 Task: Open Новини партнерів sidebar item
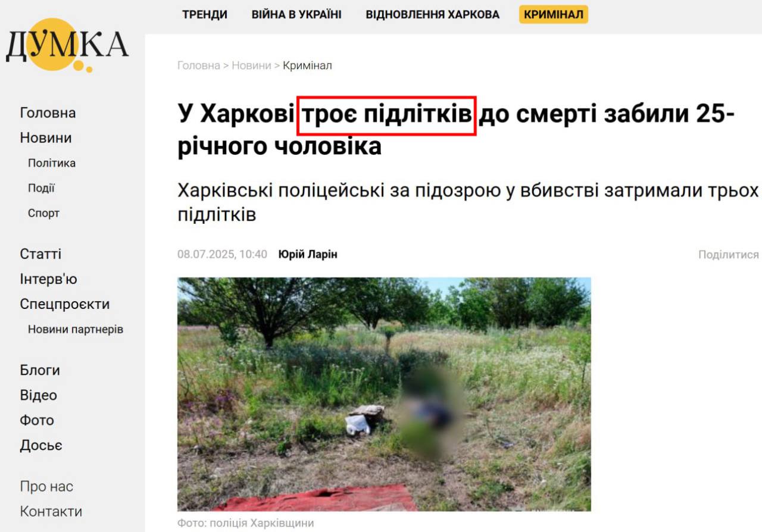coord(76,329)
